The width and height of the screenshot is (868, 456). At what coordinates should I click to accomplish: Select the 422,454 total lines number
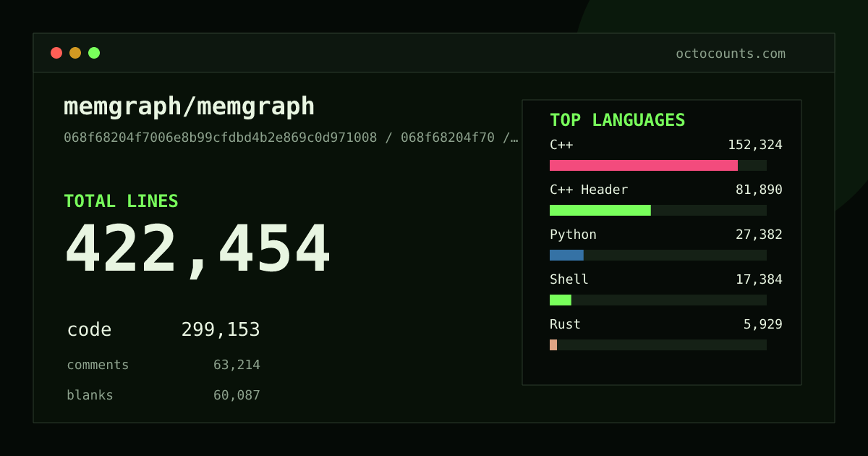[x=197, y=250]
